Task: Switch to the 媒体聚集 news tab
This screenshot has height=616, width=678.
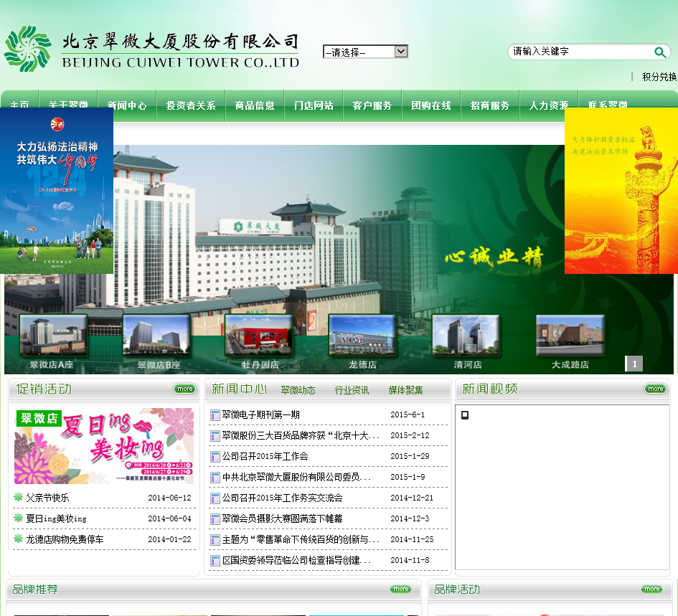Action: pyautogui.click(x=405, y=390)
